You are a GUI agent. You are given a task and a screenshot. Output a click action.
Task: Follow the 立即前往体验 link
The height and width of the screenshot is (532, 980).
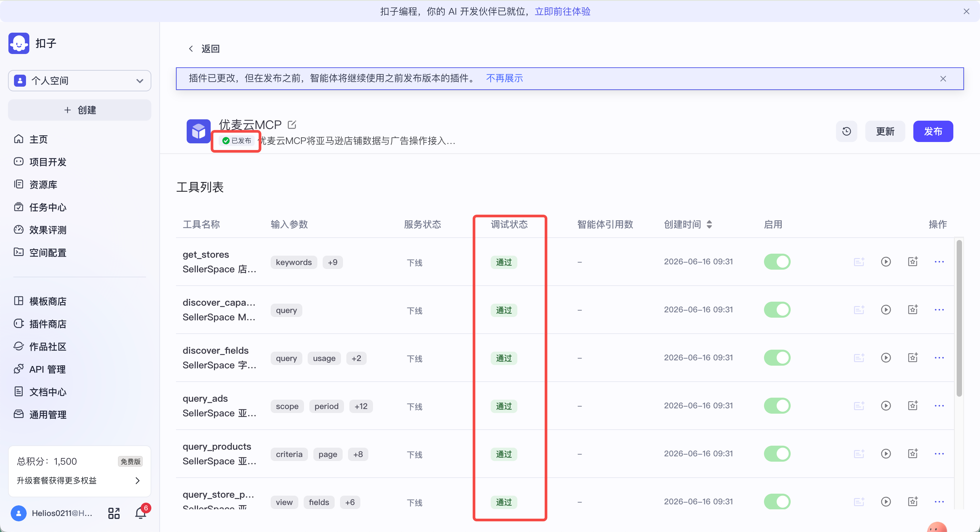[x=562, y=11]
